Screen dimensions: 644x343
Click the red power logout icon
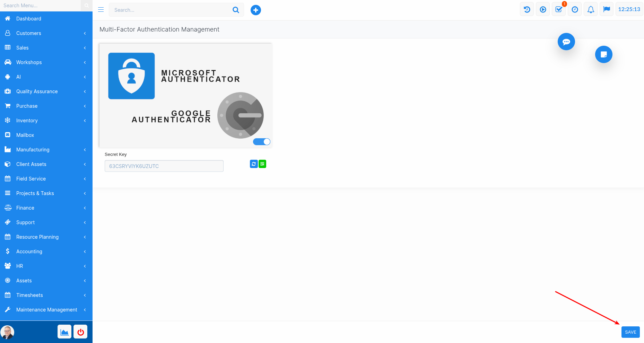tap(80, 332)
